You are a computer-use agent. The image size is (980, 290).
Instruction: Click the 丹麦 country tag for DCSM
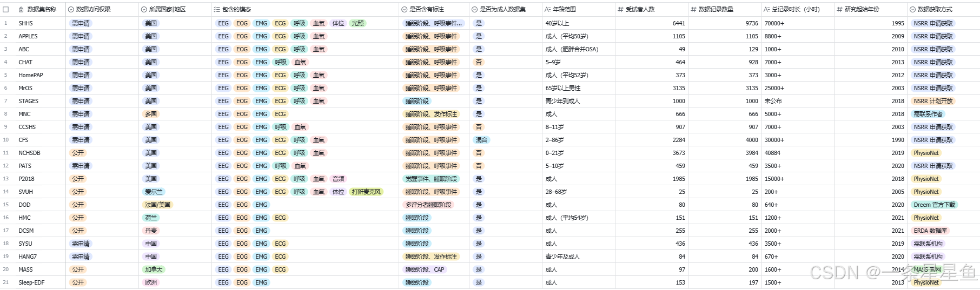coord(151,231)
